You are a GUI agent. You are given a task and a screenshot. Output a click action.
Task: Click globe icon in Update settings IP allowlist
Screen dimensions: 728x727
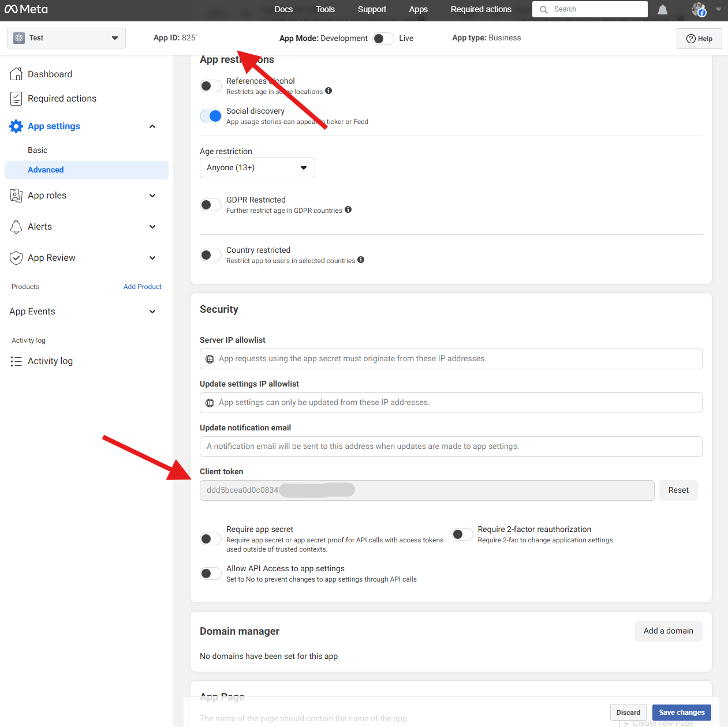210,403
